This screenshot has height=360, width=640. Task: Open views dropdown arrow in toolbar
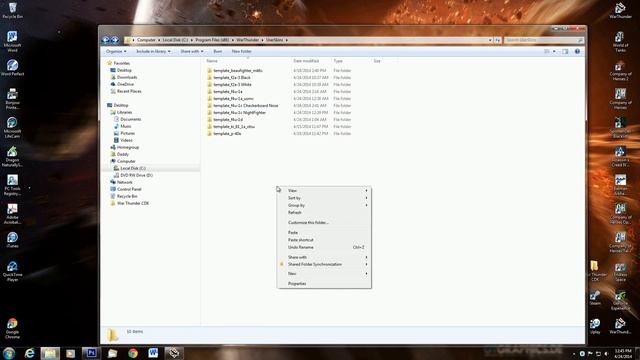pos(554,51)
